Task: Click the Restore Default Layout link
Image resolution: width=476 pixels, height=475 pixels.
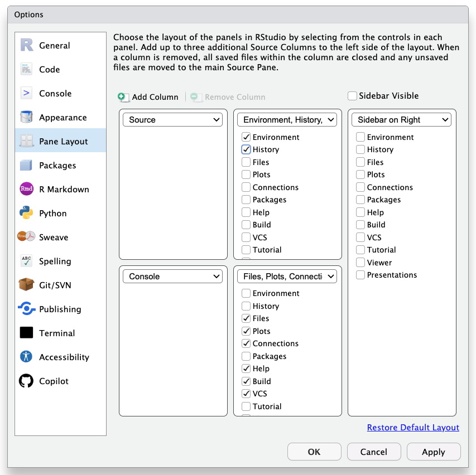Action: [x=413, y=428]
